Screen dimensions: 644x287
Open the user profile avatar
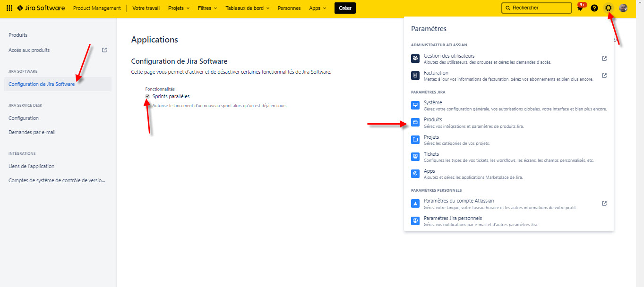click(x=623, y=8)
